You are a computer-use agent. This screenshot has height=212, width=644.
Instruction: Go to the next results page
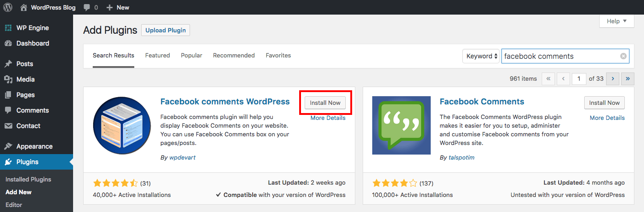click(612, 78)
